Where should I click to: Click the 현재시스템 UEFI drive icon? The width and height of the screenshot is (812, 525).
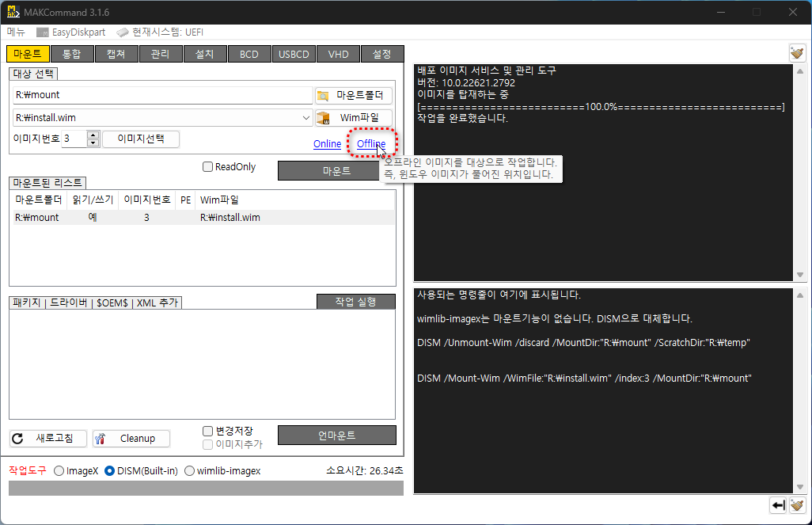pyautogui.click(x=122, y=32)
